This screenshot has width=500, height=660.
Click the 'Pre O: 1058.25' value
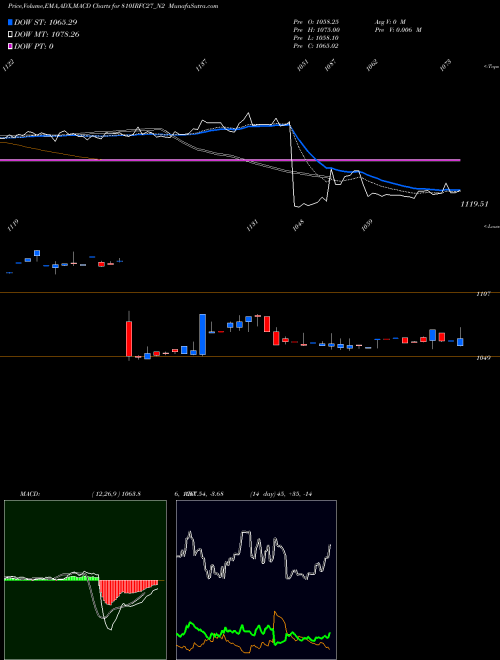point(316,21)
